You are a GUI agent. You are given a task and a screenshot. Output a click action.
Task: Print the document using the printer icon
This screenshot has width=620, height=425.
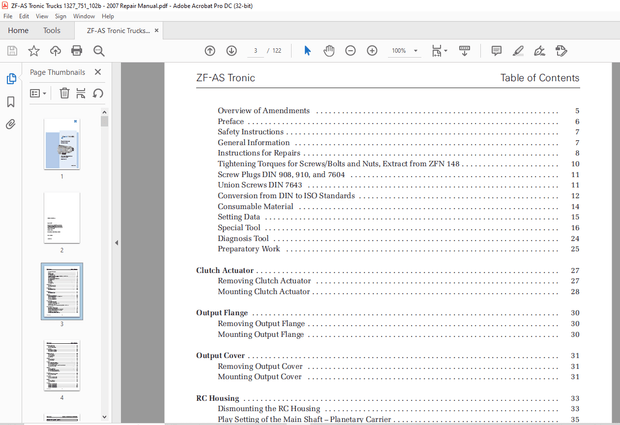(77, 51)
